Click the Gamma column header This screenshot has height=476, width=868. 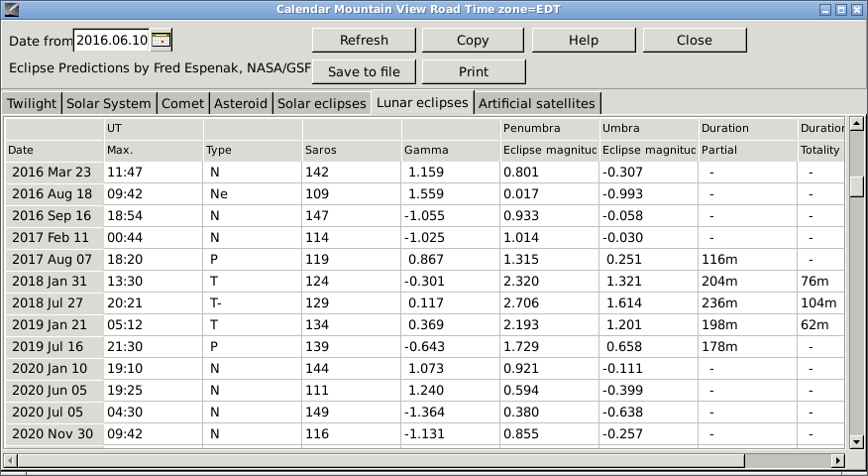pos(451,150)
